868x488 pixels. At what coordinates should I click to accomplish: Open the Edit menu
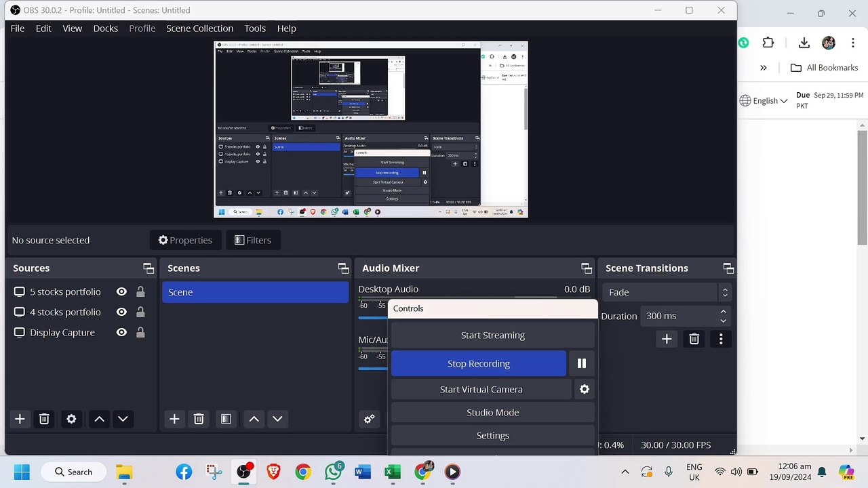pos(43,28)
